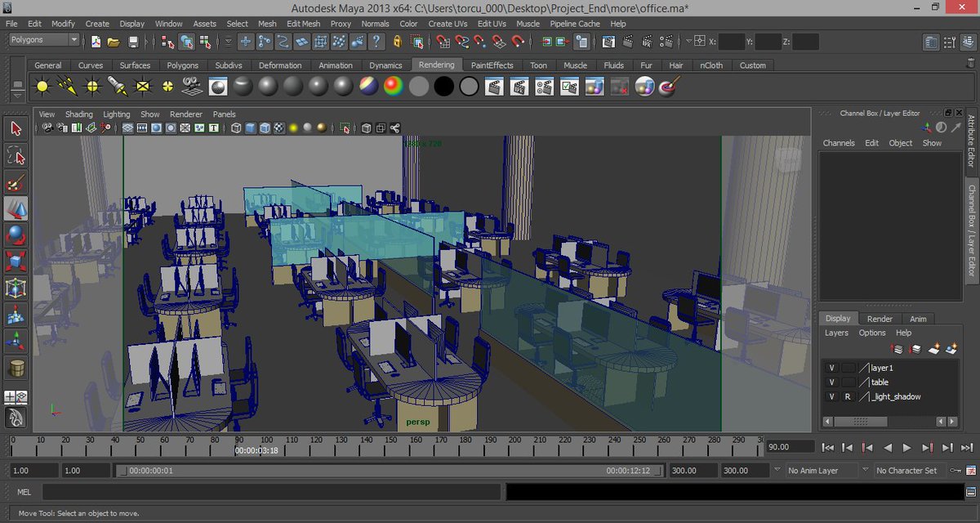Toggle the display type box of layer1
The width and height of the screenshot is (980, 523).
pos(848,368)
